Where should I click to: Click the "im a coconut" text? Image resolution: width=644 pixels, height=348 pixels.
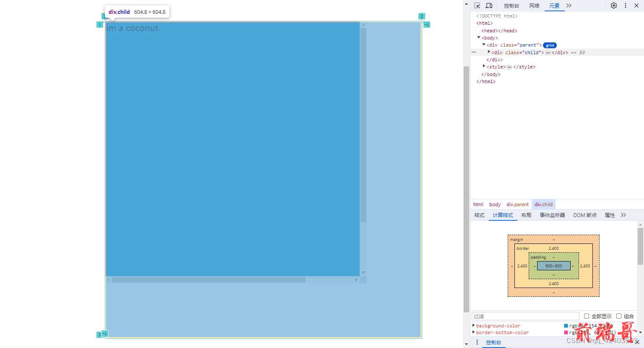pyautogui.click(x=132, y=29)
